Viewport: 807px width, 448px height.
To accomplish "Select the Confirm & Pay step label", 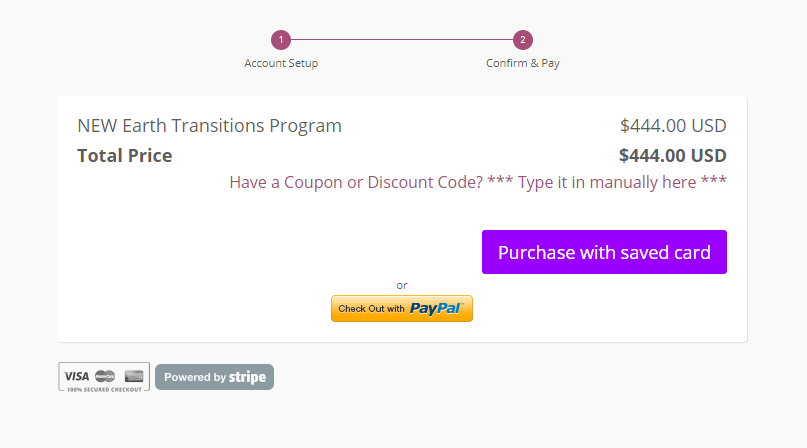I will pyautogui.click(x=522, y=63).
